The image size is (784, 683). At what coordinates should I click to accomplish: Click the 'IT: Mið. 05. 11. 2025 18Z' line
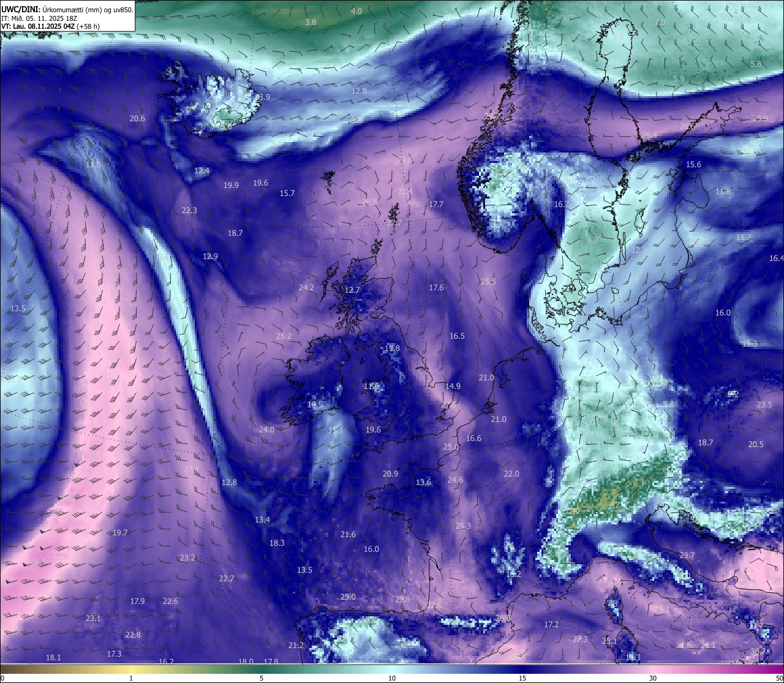39,18
